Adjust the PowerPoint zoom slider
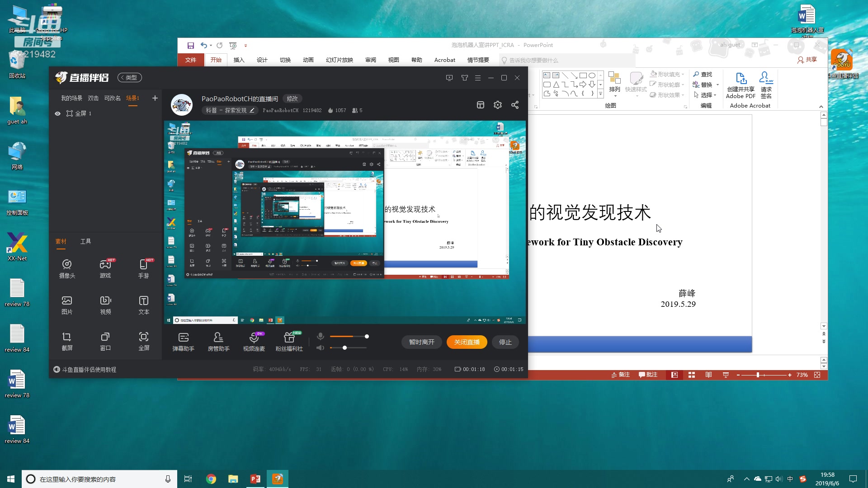Viewport: 868px width, 488px height. (764, 375)
